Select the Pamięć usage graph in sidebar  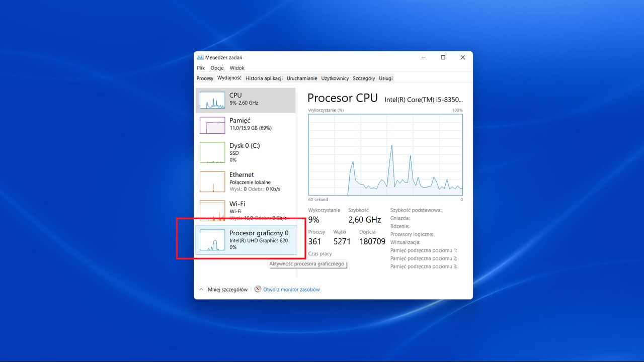click(x=212, y=125)
